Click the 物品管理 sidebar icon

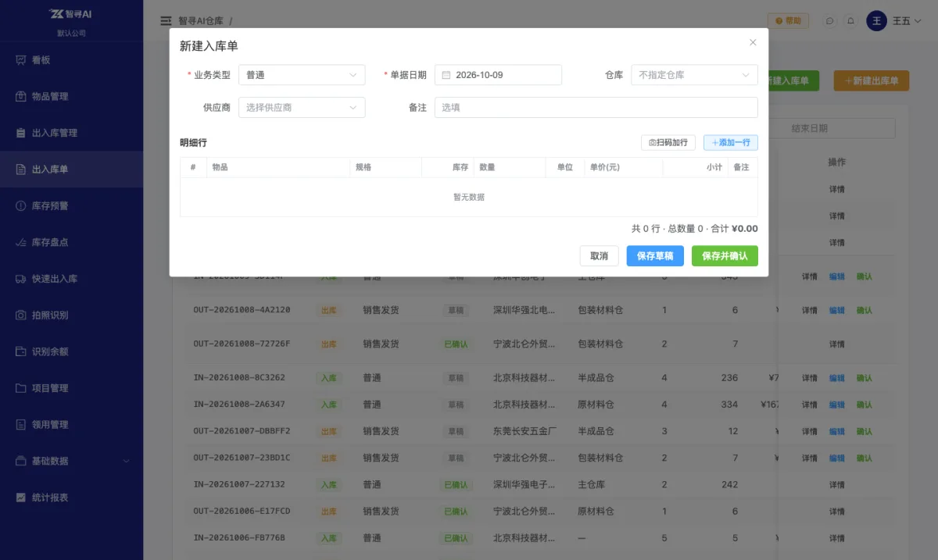tap(21, 97)
